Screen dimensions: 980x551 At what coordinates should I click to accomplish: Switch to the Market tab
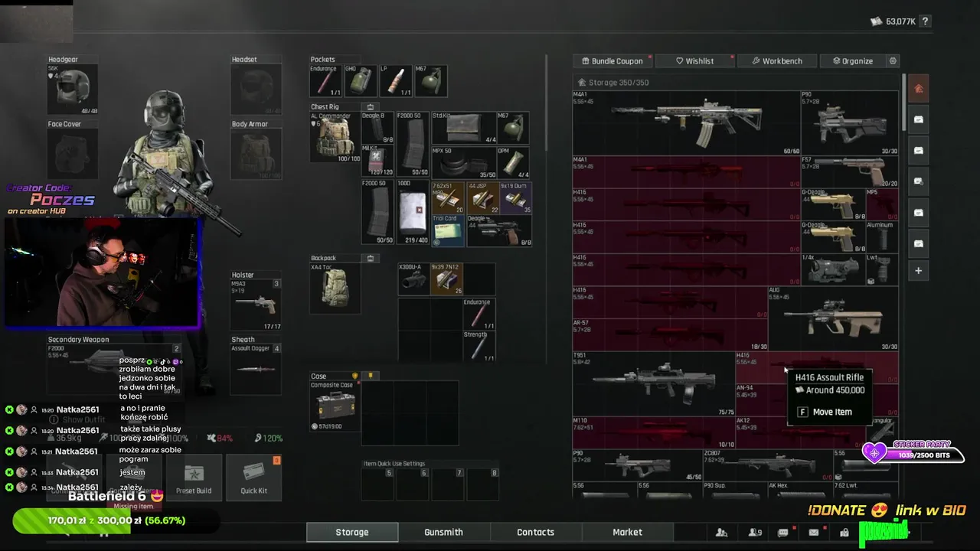(x=628, y=532)
